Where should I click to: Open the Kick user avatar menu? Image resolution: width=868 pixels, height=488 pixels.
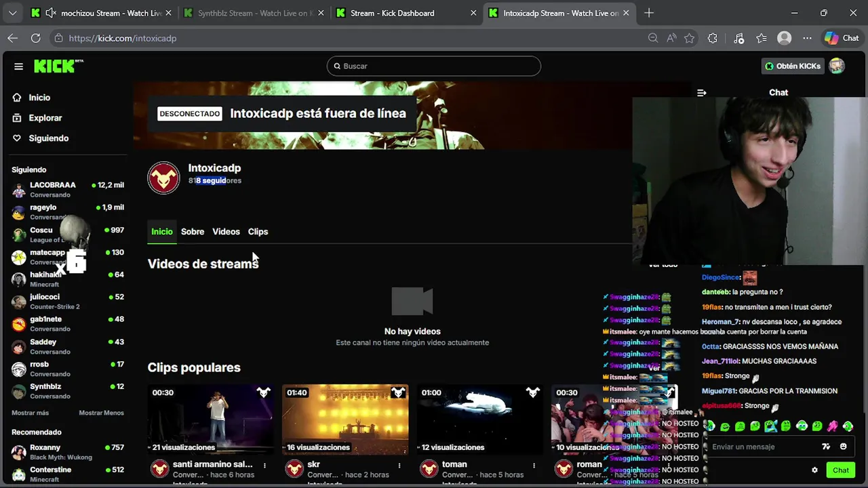(x=837, y=66)
